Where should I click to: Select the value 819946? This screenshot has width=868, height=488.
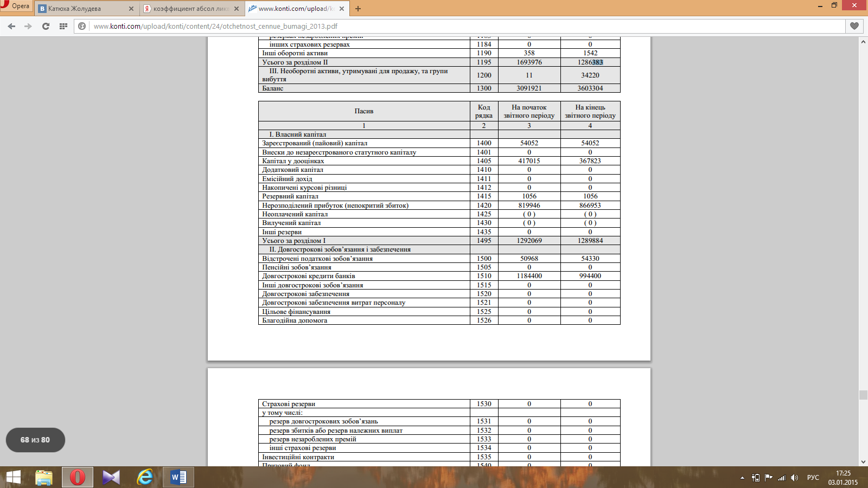(529, 206)
